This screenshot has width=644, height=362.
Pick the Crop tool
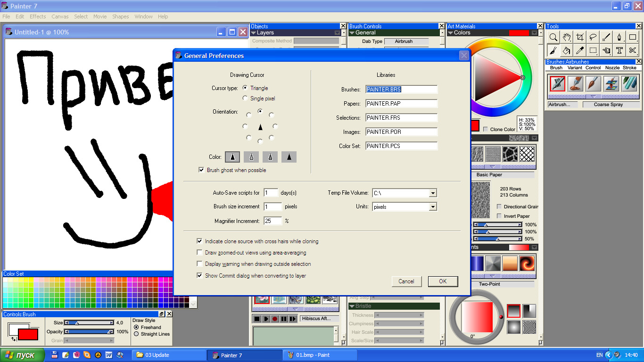pyautogui.click(x=580, y=37)
